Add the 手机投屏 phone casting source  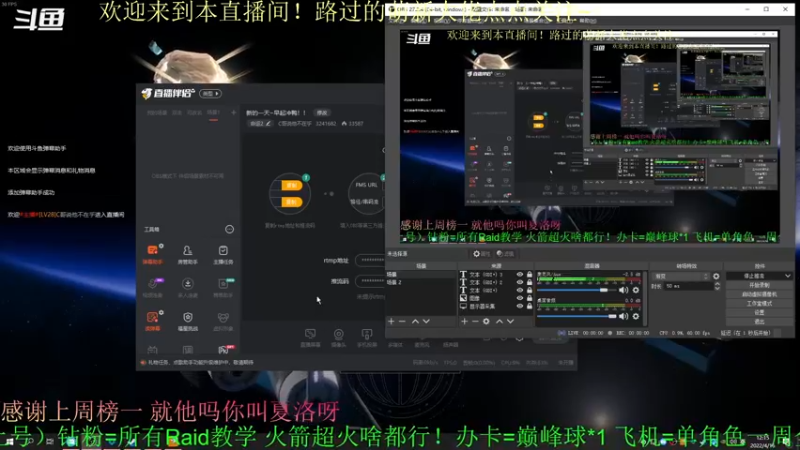[366, 338]
